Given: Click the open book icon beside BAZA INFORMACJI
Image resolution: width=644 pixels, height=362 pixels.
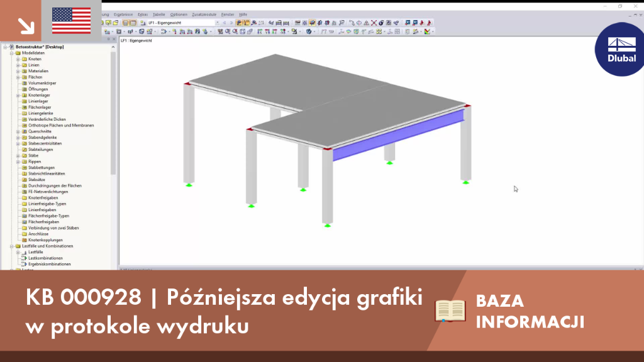Looking at the screenshot, I should (x=450, y=310).
